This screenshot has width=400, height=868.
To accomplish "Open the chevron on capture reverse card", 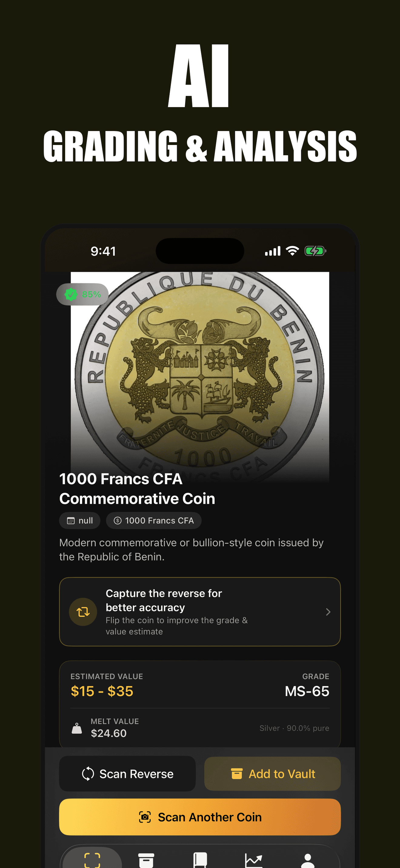I will point(328,612).
